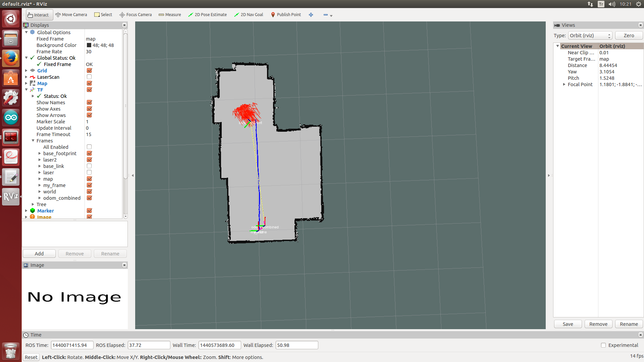
Task: Open the sound volume indicator
Action: click(x=612, y=4)
